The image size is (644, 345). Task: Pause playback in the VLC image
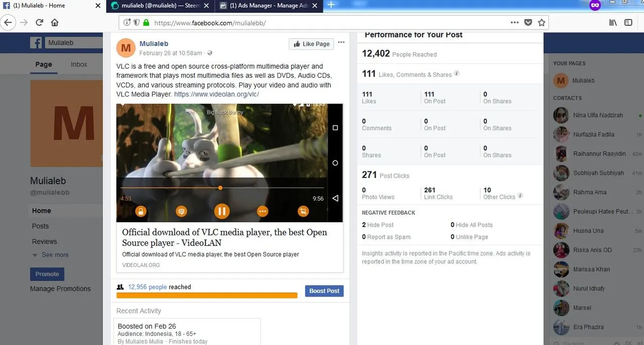point(222,211)
